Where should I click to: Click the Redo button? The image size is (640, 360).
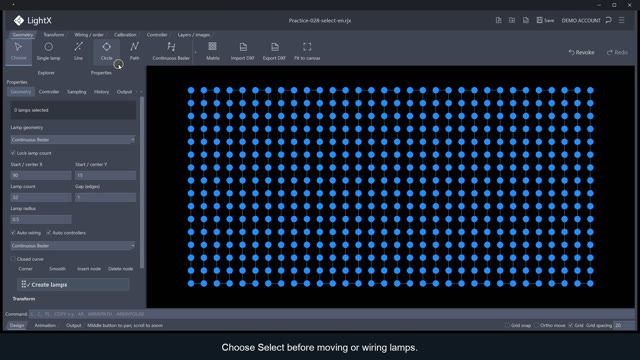[617, 52]
